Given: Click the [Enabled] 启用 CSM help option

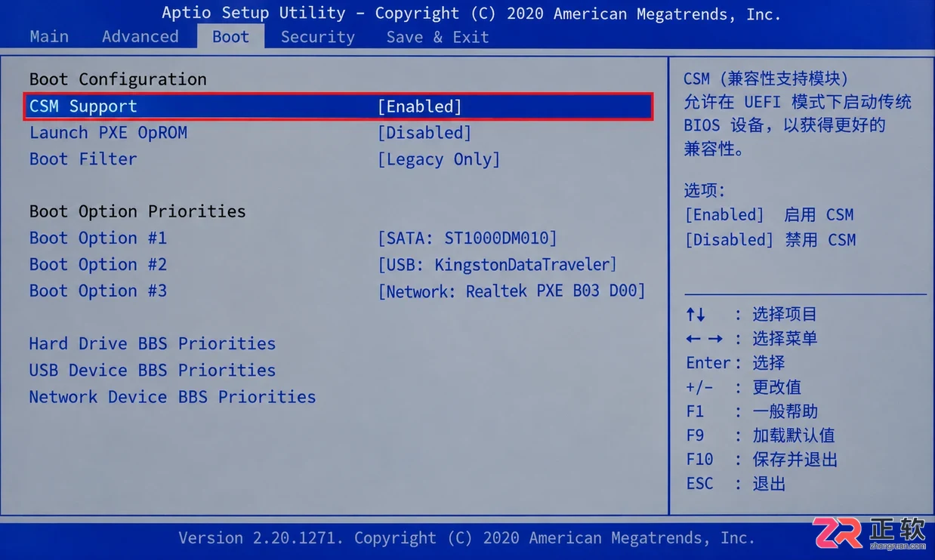Looking at the screenshot, I should 769,215.
